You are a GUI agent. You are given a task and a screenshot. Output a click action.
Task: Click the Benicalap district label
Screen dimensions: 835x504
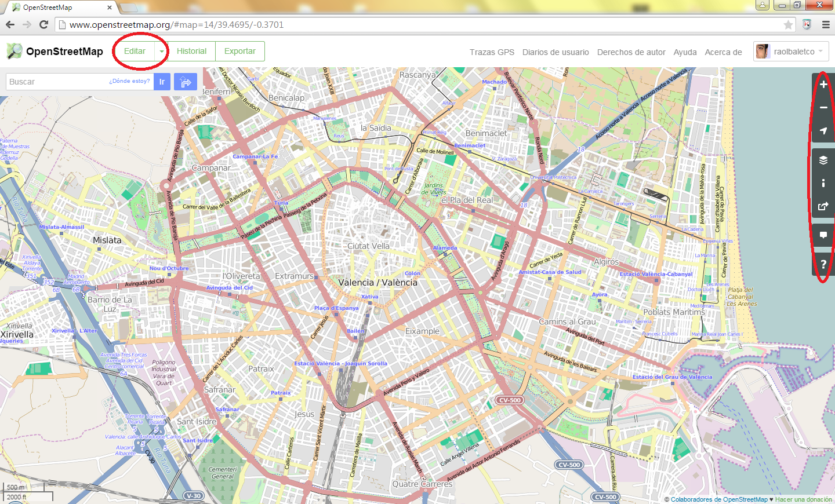(x=286, y=98)
